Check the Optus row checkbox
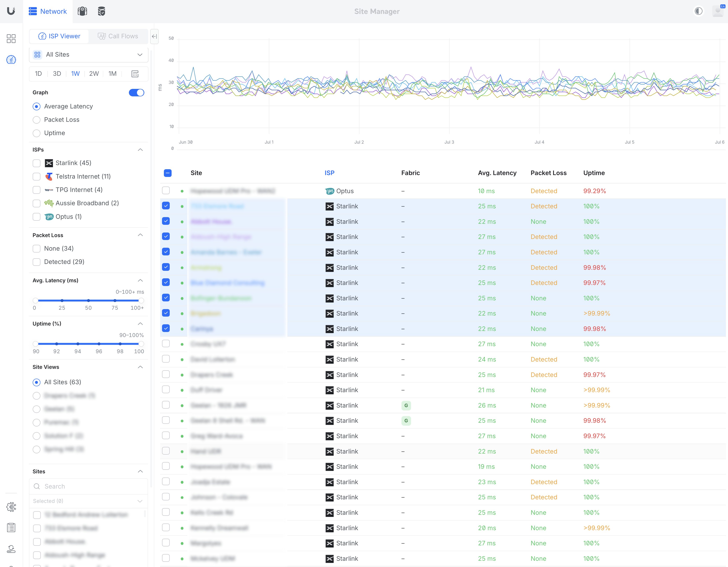728x567 pixels. (x=166, y=190)
